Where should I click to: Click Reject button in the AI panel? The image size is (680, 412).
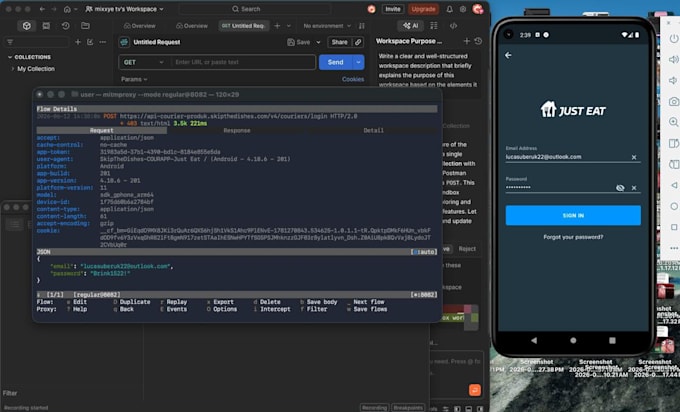[467, 249]
